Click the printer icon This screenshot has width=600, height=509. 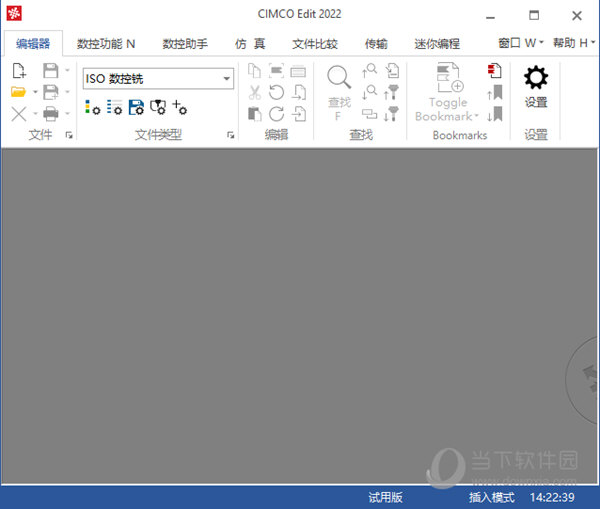coord(51,114)
